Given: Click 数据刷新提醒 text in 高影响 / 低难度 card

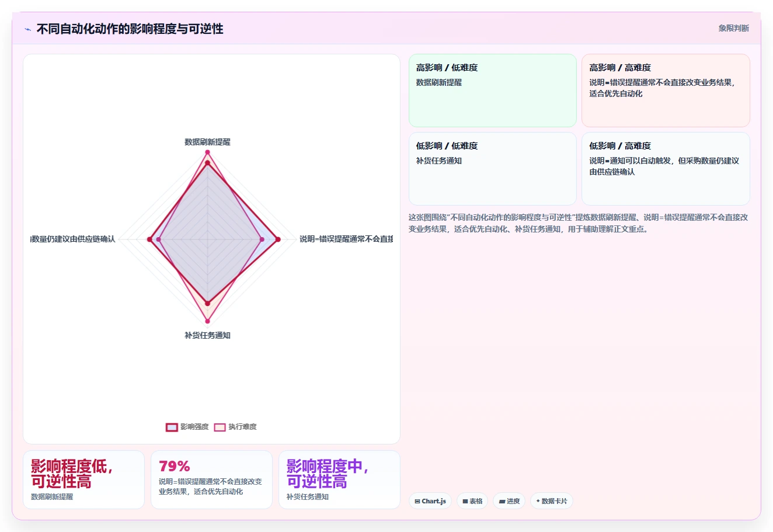Looking at the screenshot, I should tap(438, 82).
